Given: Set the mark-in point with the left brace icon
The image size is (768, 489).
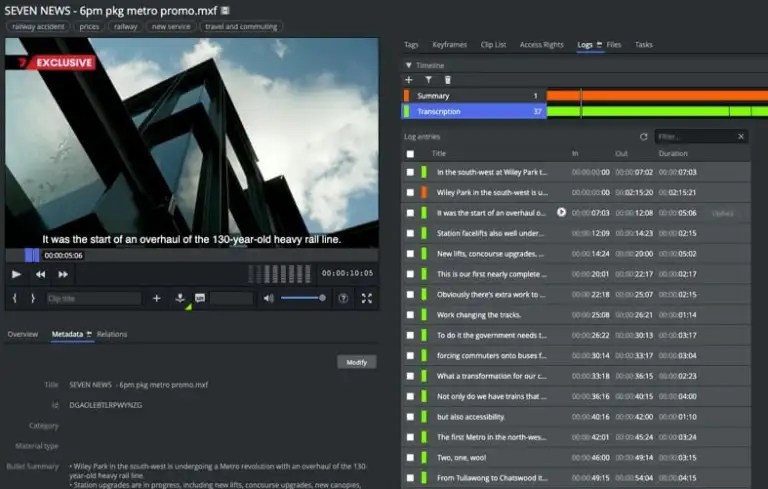Looking at the screenshot, I should pyautogui.click(x=15, y=298).
